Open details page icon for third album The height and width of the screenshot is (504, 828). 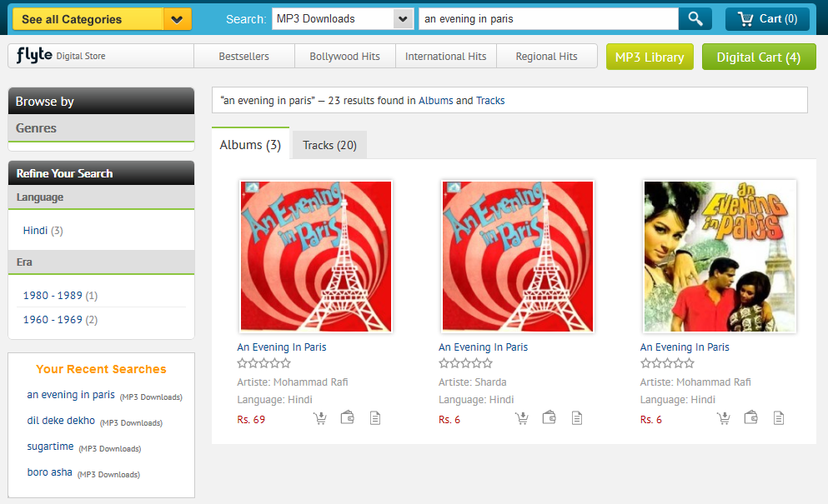tap(778, 418)
